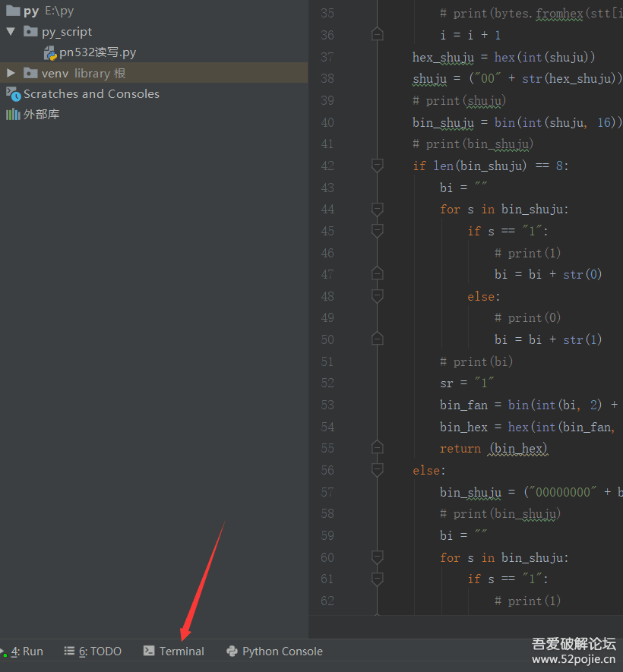Select Scratches and Consoles node
The height and width of the screenshot is (672, 623).
tap(91, 94)
